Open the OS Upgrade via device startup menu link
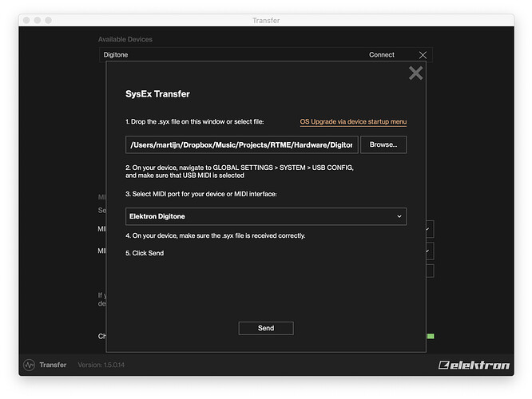 coord(353,122)
